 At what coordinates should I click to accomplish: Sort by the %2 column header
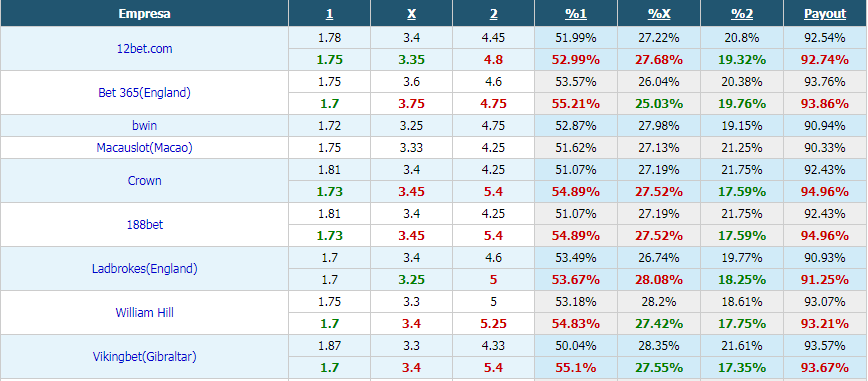point(742,14)
